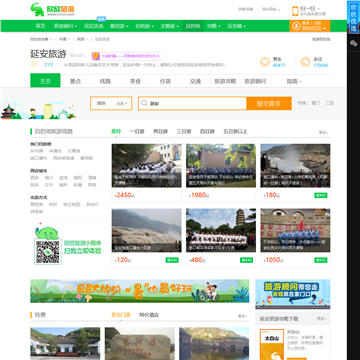Click the orange heart want-to-go icon
Screen dimensions: 360x360
tap(265, 62)
